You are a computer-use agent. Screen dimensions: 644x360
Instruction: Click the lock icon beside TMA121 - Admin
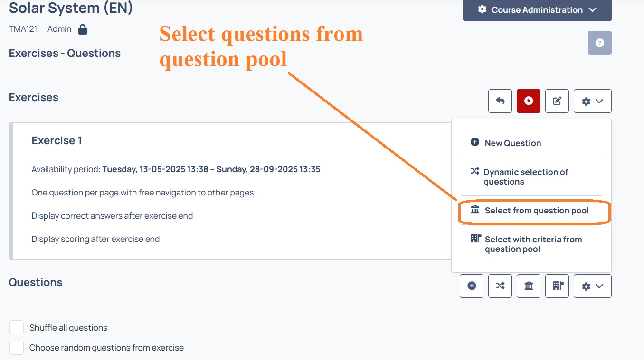pos(83,29)
